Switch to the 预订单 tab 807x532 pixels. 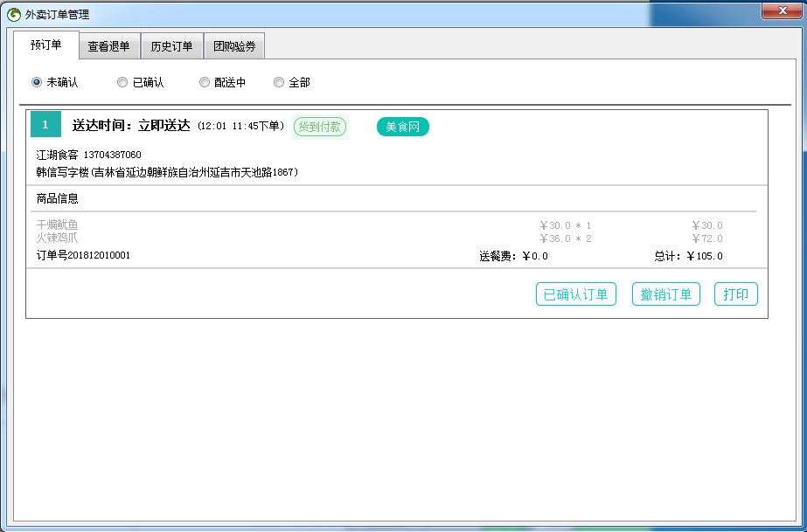[46, 45]
